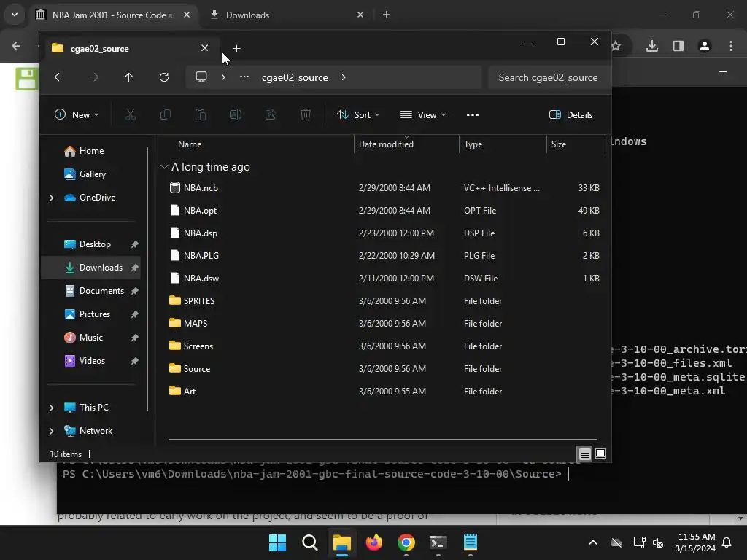Screen dimensions: 747x560
Task: Open Notepad from the taskbar
Action: [471, 542]
